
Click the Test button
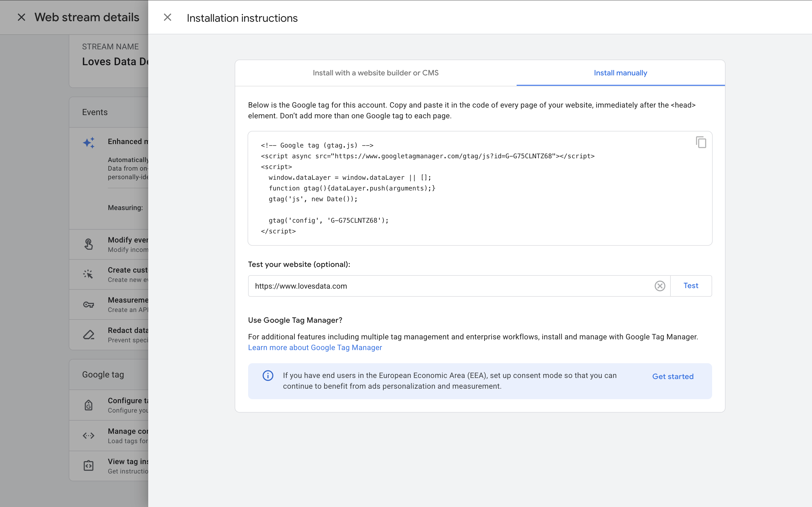click(x=691, y=285)
